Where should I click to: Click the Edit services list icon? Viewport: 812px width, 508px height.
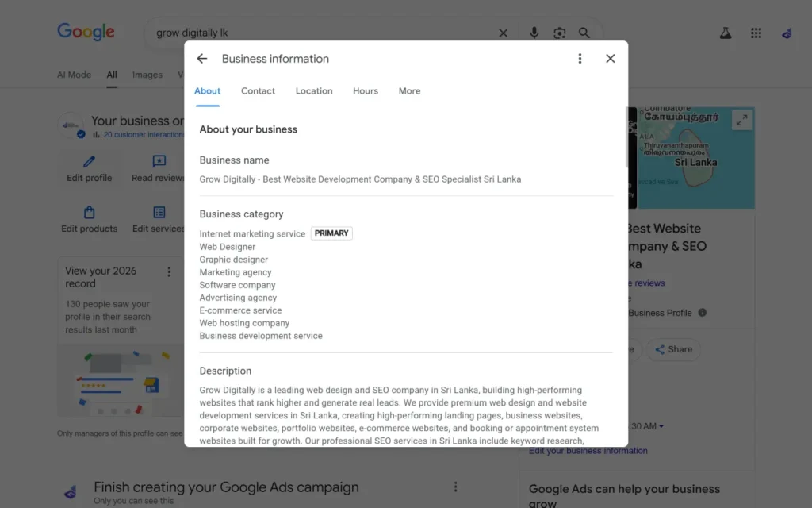pyautogui.click(x=159, y=213)
